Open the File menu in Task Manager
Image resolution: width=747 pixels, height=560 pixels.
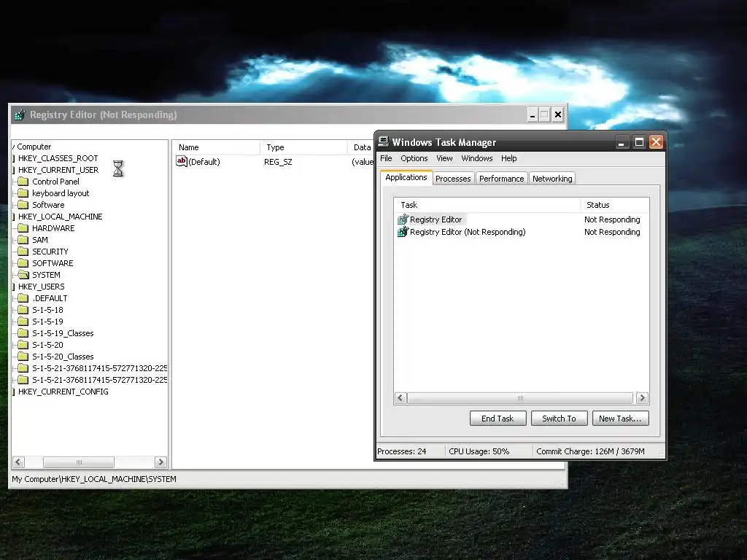tap(386, 158)
